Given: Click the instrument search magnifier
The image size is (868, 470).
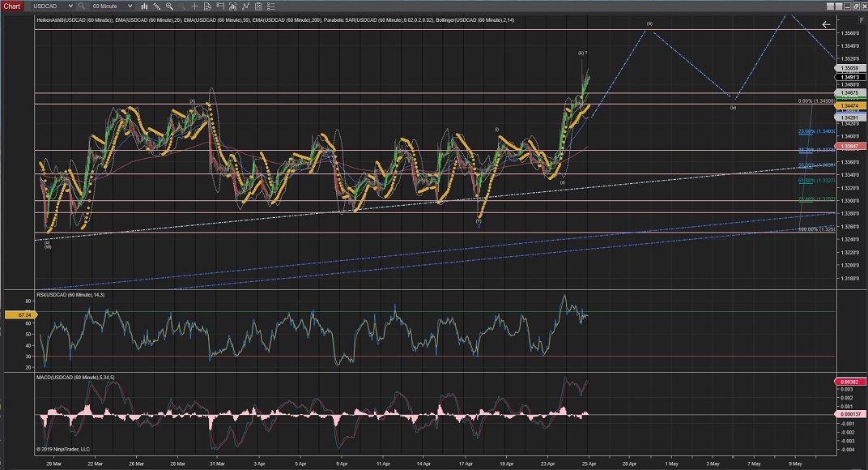Looking at the screenshot, I should 81,6.
